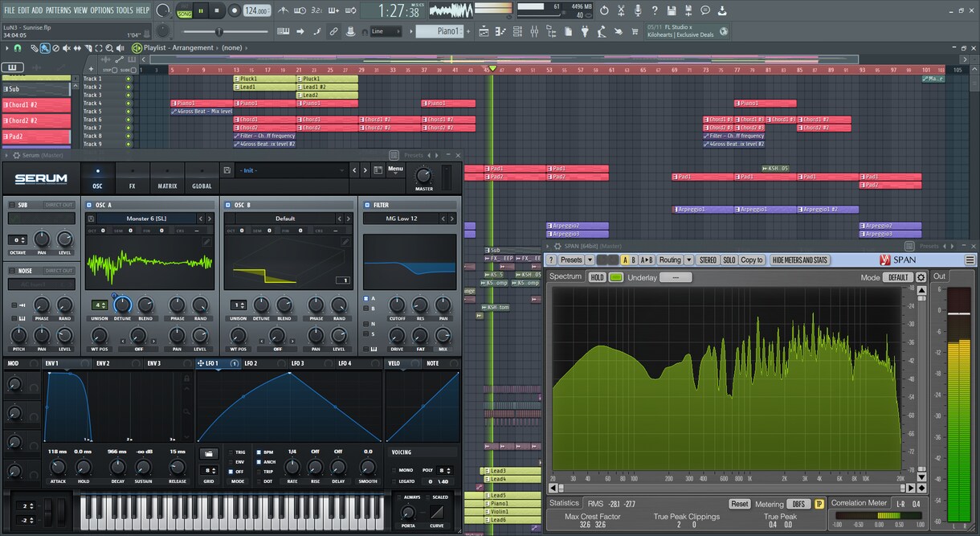Open the Playlist view toolbar icon
980x536 pixels.
pyautogui.click(x=484, y=31)
